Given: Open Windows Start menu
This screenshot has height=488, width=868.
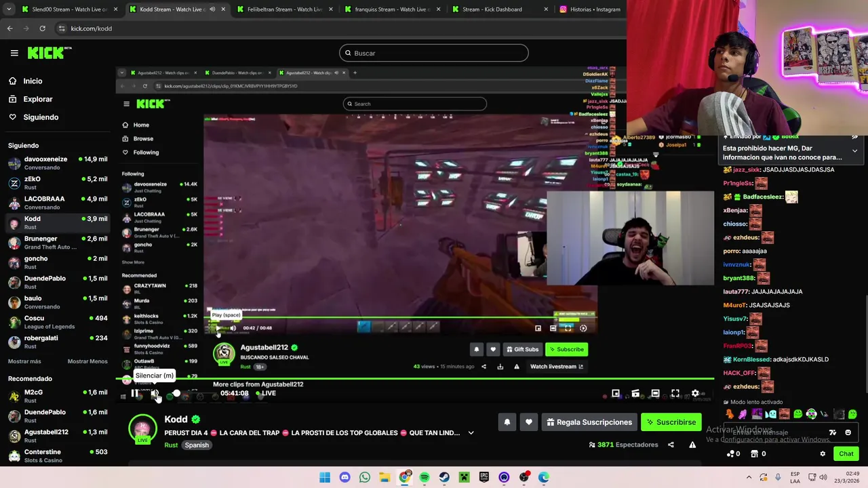Looking at the screenshot, I should pyautogui.click(x=325, y=477).
